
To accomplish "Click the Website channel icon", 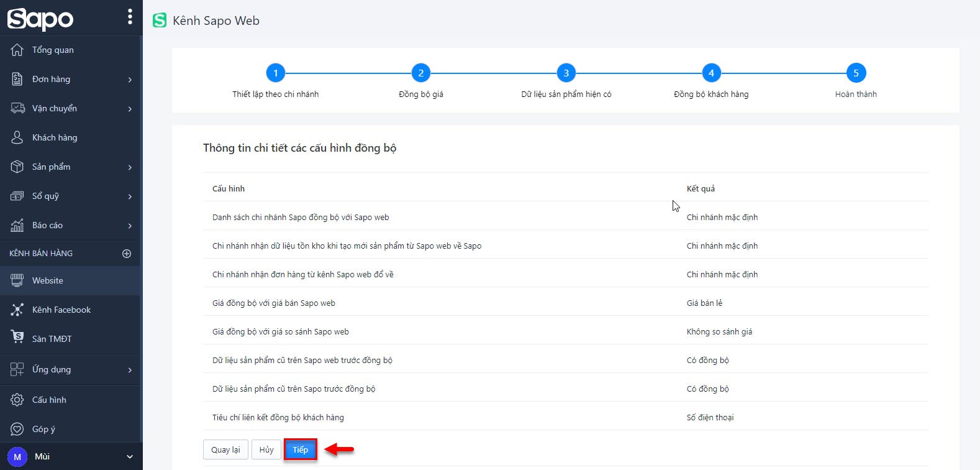I will [17, 280].
